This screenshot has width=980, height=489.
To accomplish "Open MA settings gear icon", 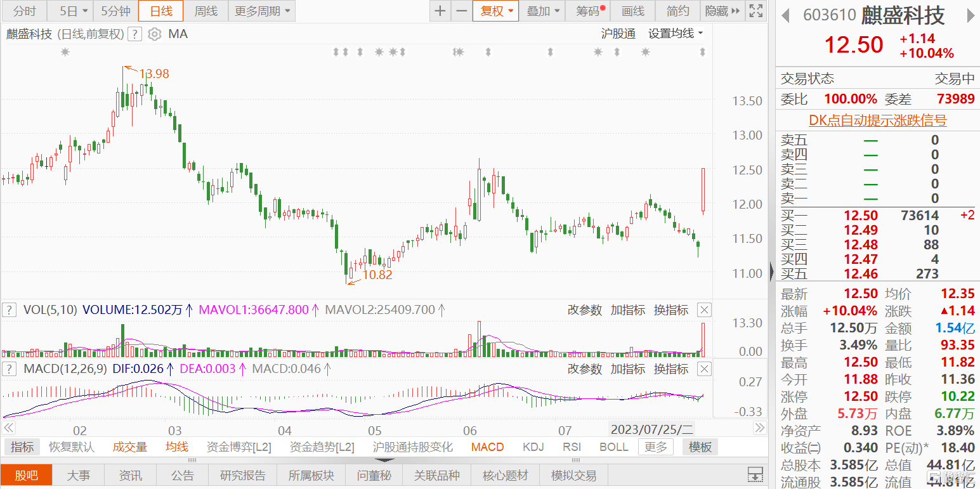I will (x=154, y=34).
